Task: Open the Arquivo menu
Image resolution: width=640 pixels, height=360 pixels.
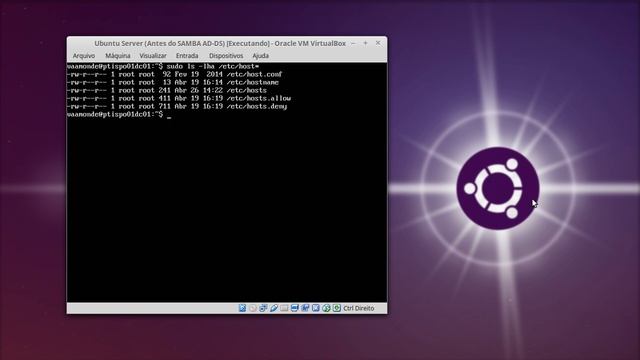Action: [x=84, y=56]
